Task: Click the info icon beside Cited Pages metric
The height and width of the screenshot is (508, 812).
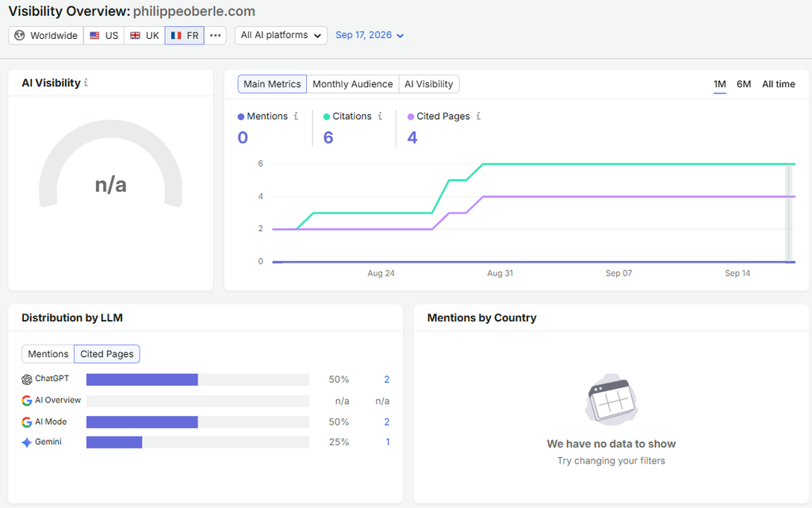Action: 478,116
